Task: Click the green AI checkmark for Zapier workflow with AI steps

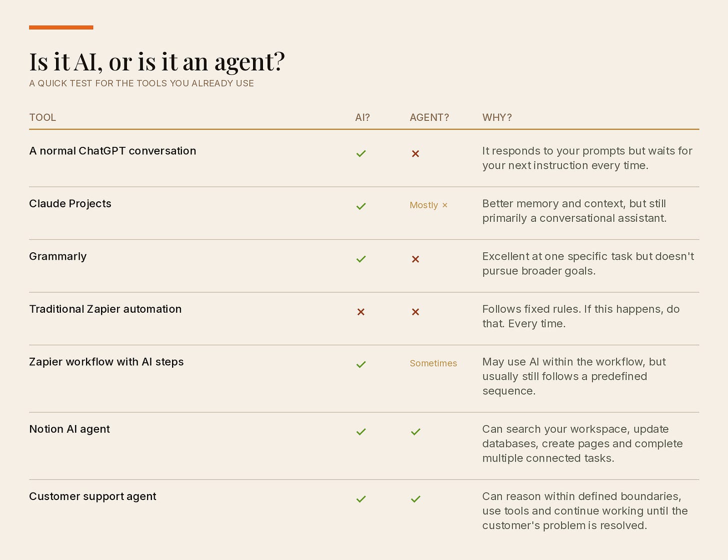Action: pyautogui.click(x=361, y=364)
